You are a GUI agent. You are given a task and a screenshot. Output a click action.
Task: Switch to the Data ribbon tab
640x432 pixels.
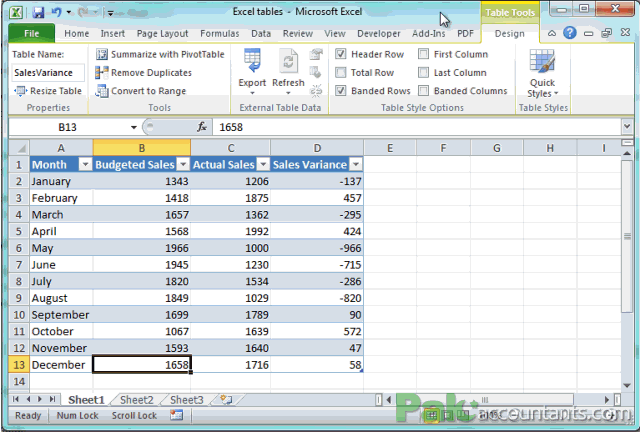tap(261, 33)
